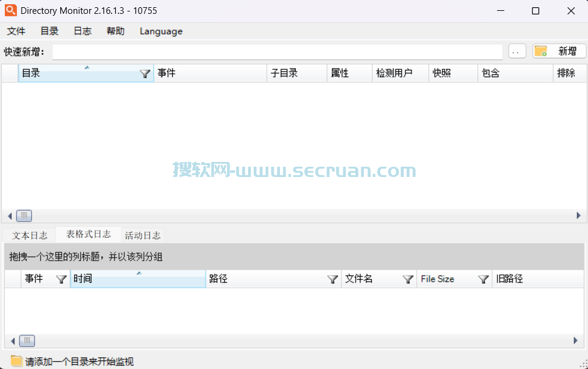The image size is (588, 369).
Task: Click the 事件 column header in the directory table
Action: click(x=210, y=73)
